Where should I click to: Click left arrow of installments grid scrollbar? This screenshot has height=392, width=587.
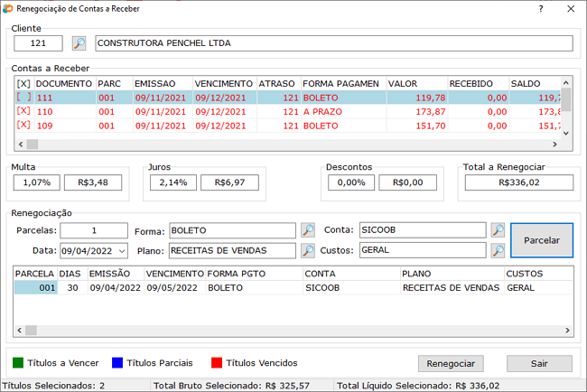point(20,331)
